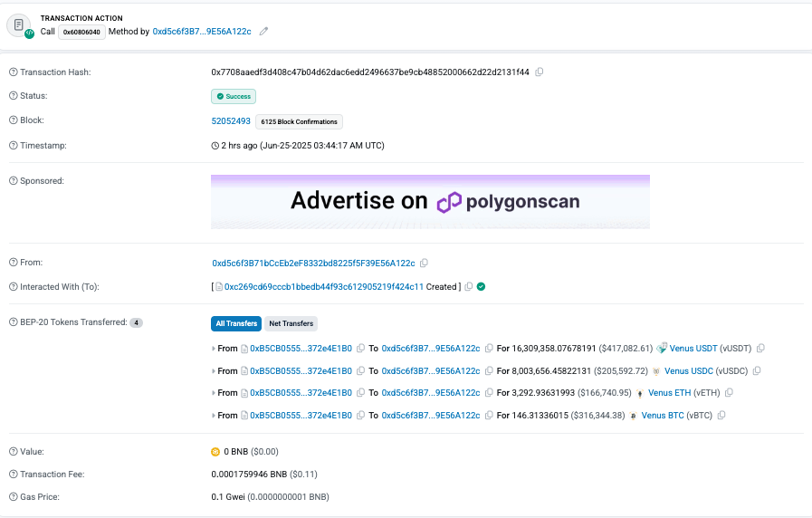Open the Venus ETH token link
This screenshot has height=518, width=812.
[x=670, y=393]
